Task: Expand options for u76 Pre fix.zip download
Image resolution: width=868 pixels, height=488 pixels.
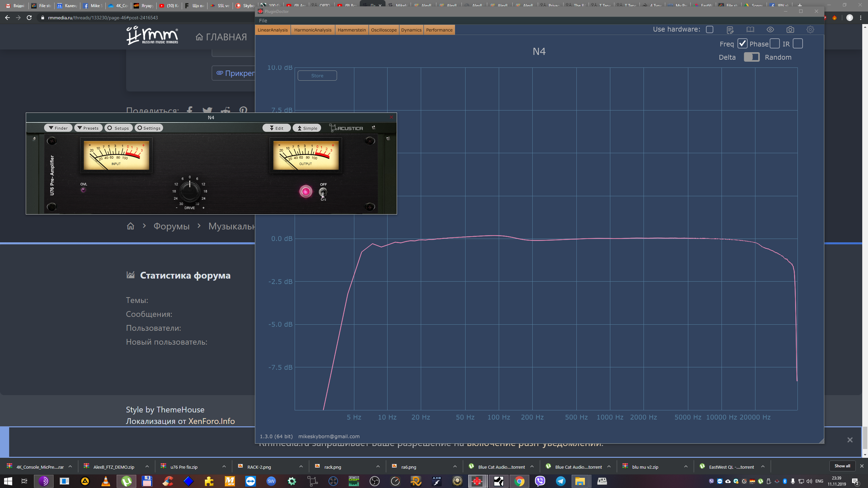Action: pyautogui.click(x=224, y=467)
